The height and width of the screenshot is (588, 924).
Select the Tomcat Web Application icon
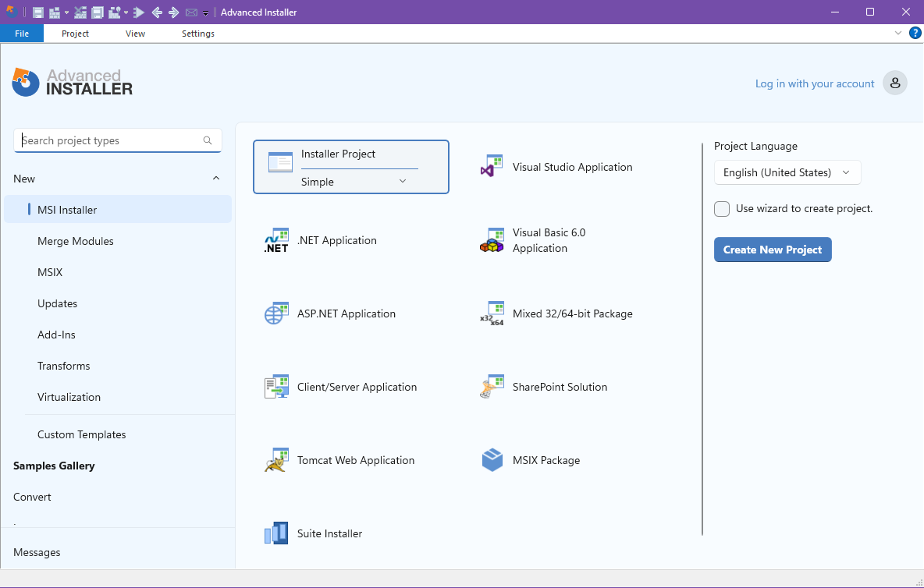[x=276, y=460]
